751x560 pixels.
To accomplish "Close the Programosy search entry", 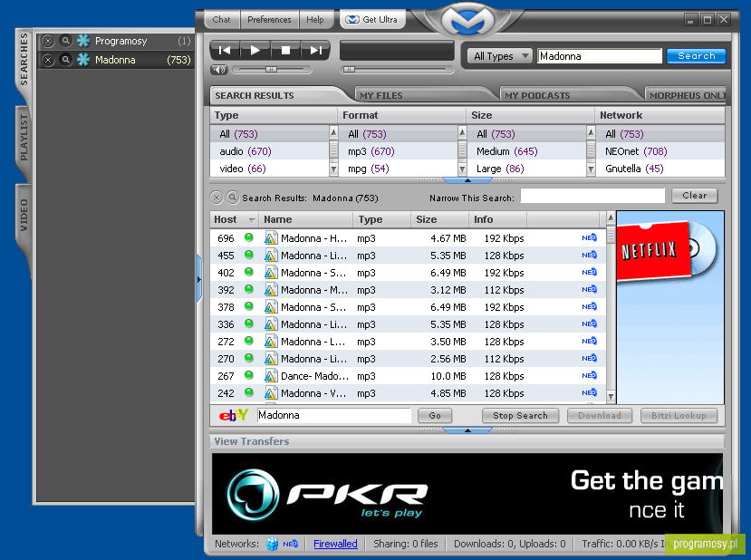I will click(47, 41).
